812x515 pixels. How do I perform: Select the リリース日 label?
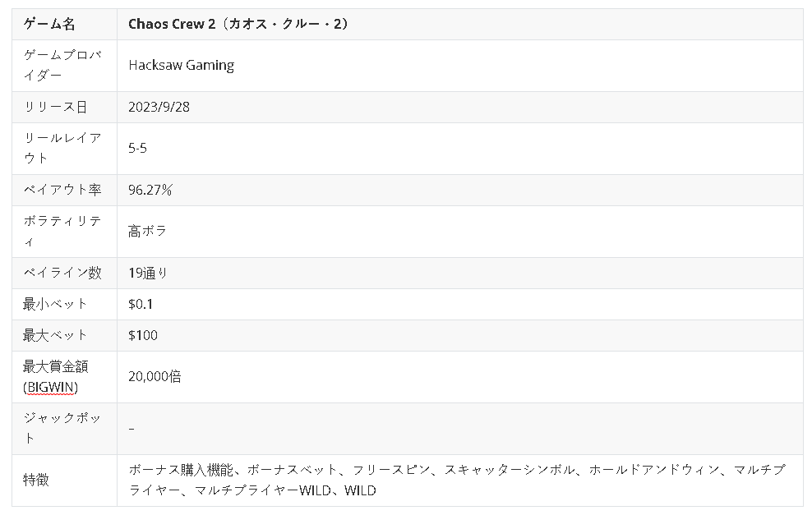coord(54,108)
